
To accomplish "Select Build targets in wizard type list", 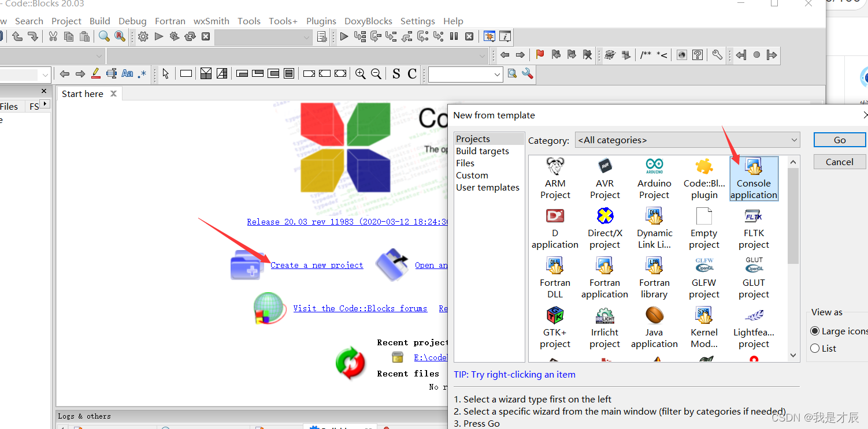I will click(x=483, y=151).
